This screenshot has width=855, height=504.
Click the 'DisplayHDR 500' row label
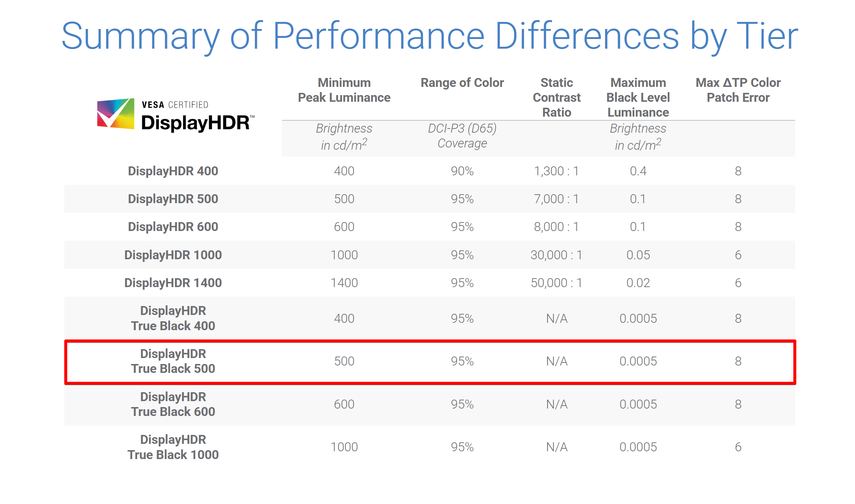click(x=173, y=199)
